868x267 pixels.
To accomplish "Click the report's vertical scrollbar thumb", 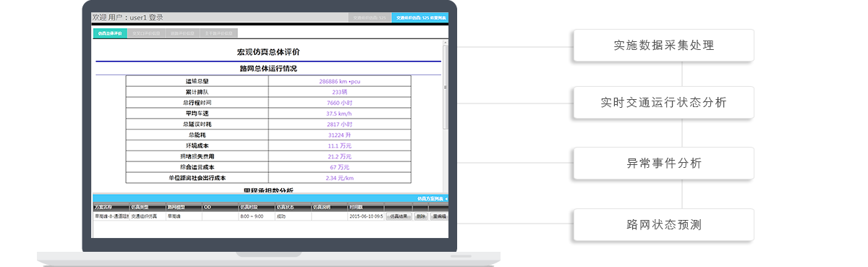I will coord(446,87).
